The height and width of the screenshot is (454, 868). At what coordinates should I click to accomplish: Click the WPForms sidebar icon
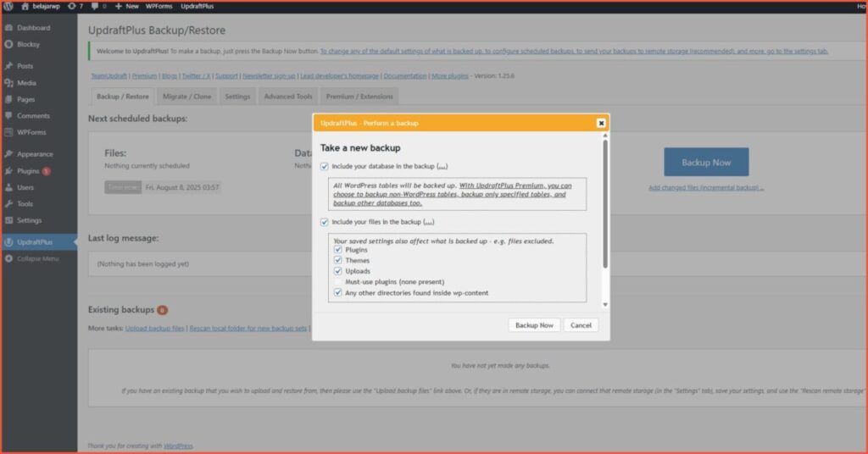[8, 132]
